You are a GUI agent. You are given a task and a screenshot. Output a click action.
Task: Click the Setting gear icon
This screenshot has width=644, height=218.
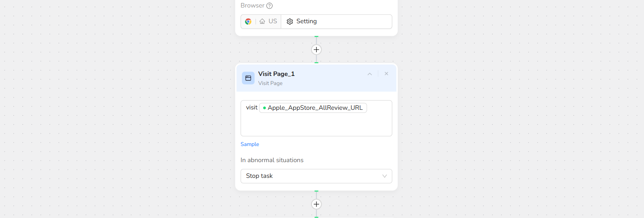click(290, 22)
